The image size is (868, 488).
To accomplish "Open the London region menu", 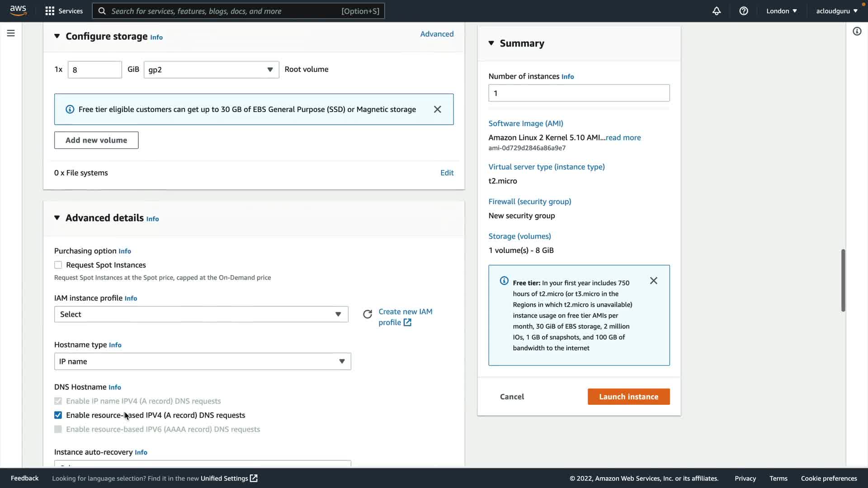I will [781, 11].
